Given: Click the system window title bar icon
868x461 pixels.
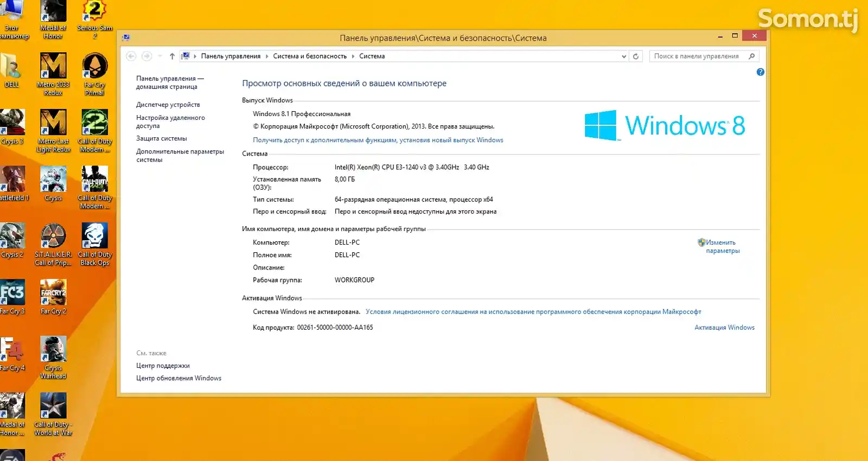Looking at the screenshot, I should click(126, 37).
